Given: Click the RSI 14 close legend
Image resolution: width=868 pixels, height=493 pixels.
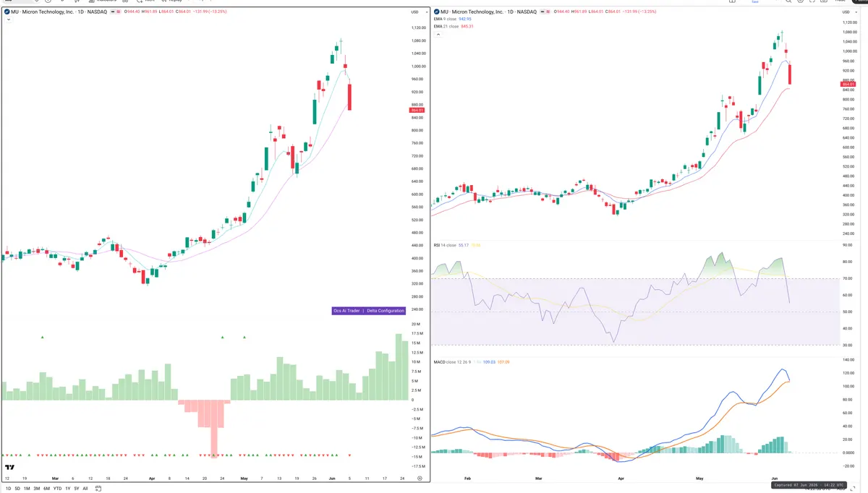Looking at the screenshot, I should pyautogui.click(x=445, y=245).
